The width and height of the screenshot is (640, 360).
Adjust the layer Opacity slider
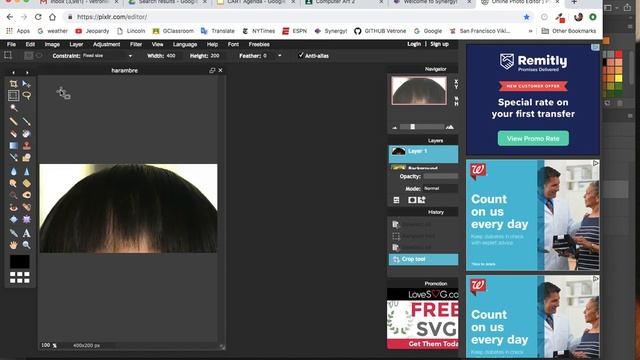click(x=440, y=176)
